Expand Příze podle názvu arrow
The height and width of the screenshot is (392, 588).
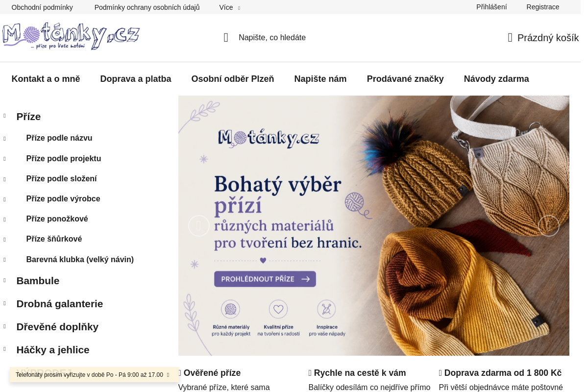coord(4,139)
